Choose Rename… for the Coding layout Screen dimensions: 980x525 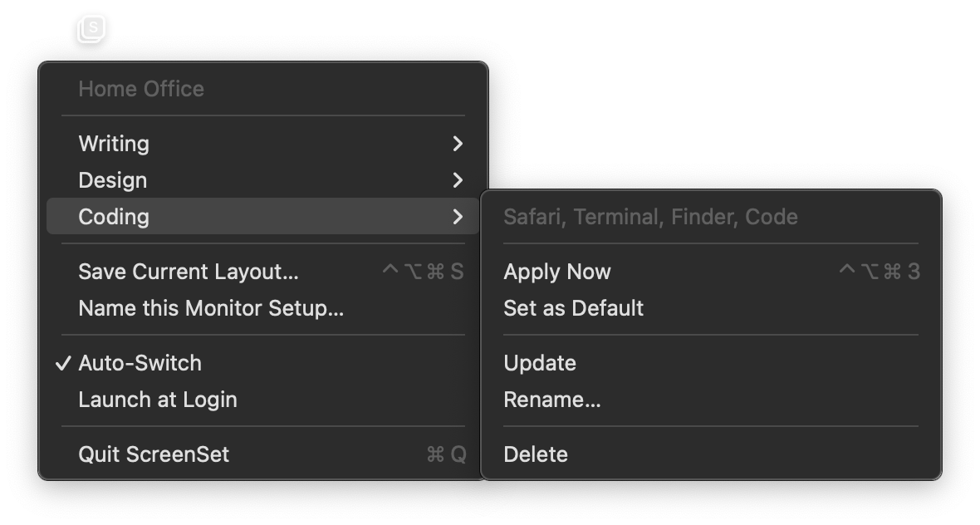coord(711,399)
